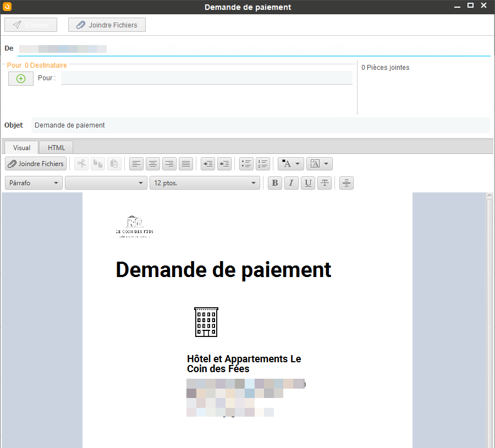
Task: Insert a bulleted list
Action: pos(246,163)
